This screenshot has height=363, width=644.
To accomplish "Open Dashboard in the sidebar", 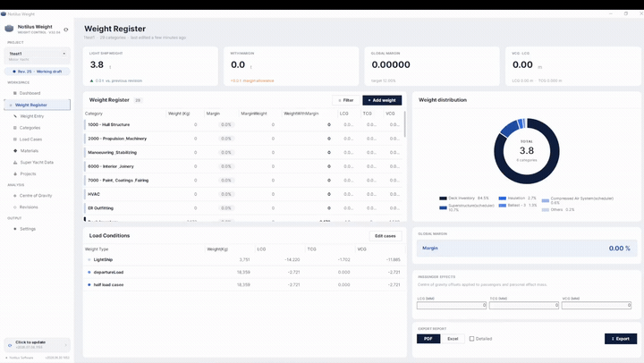I will pos(30,93).
